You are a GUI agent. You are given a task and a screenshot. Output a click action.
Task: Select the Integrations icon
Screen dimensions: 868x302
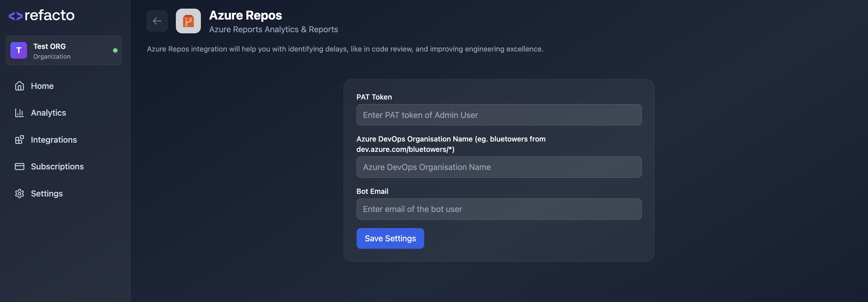[x=20, y=139]
